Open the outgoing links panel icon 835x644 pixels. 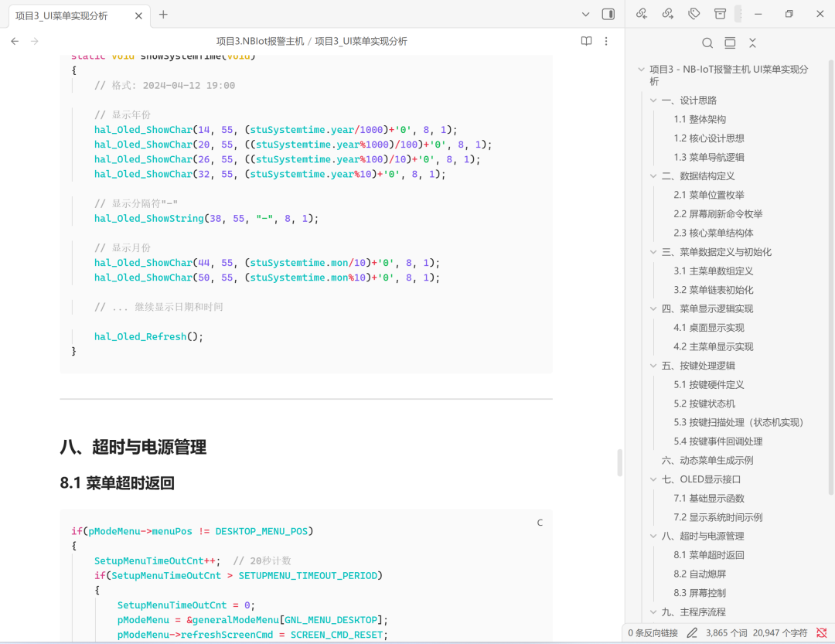pyautogui.click(x=668, y=14)
